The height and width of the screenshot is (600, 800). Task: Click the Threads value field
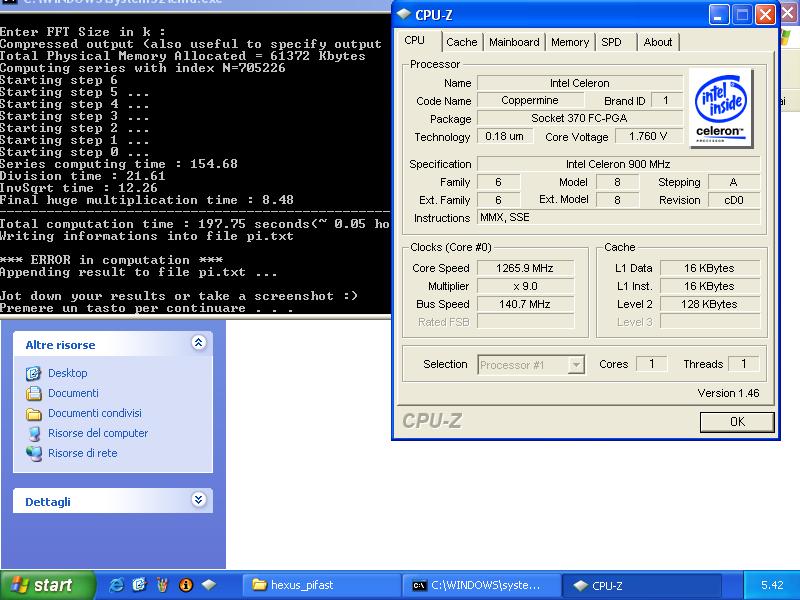(x=743, y=364)
